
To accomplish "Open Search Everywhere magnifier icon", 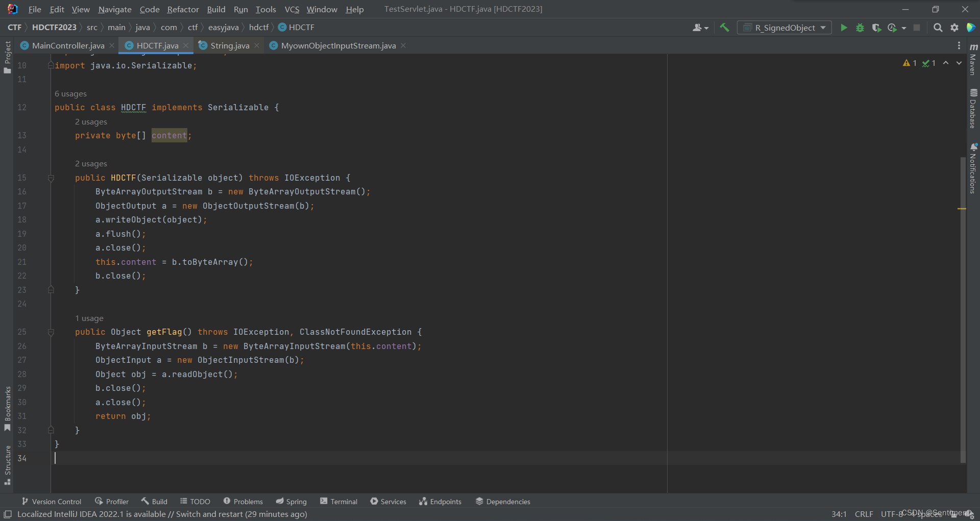I will click(x=938, y=28).
